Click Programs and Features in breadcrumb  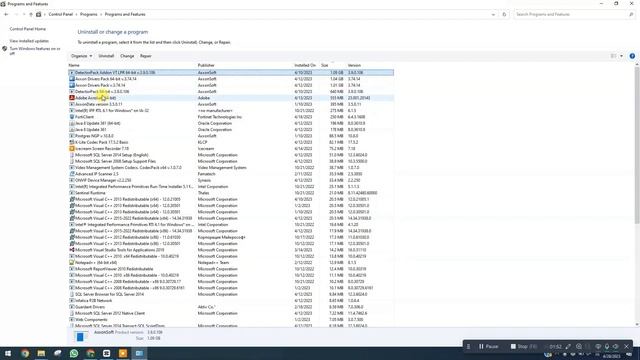(x=125, y=14)
